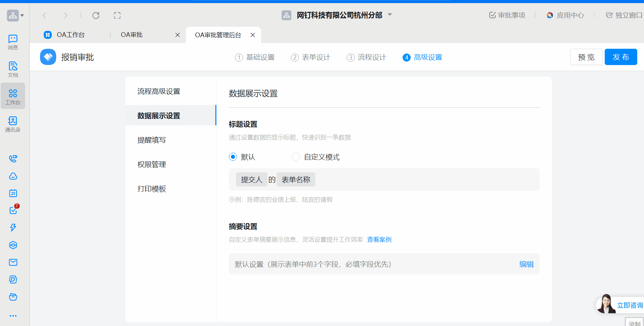Select the 默认 title radio button
Viewport: 644px width, 326px height.
(233, 157)
